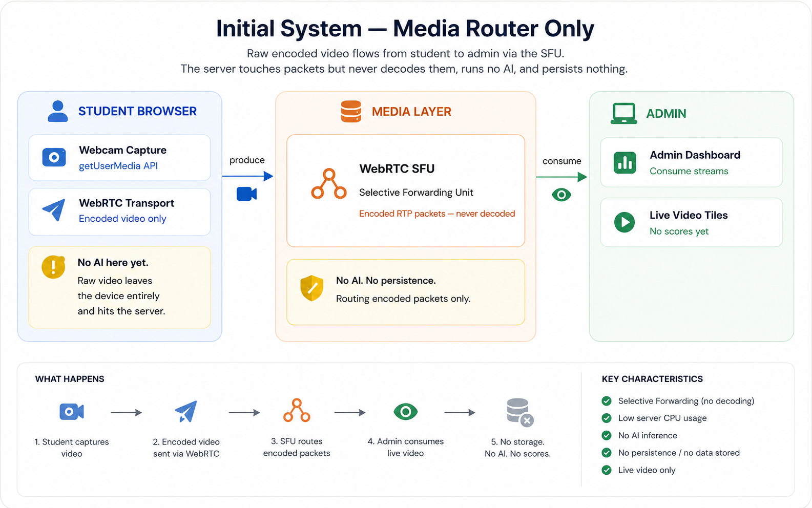Click the produce label
The image size is (812, 508).
click(247, 160)
